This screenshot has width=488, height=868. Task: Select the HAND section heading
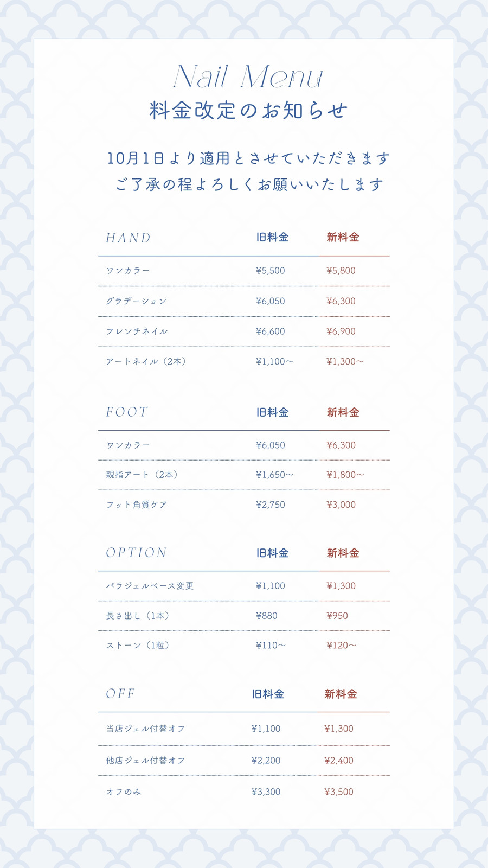pos(128,238)
